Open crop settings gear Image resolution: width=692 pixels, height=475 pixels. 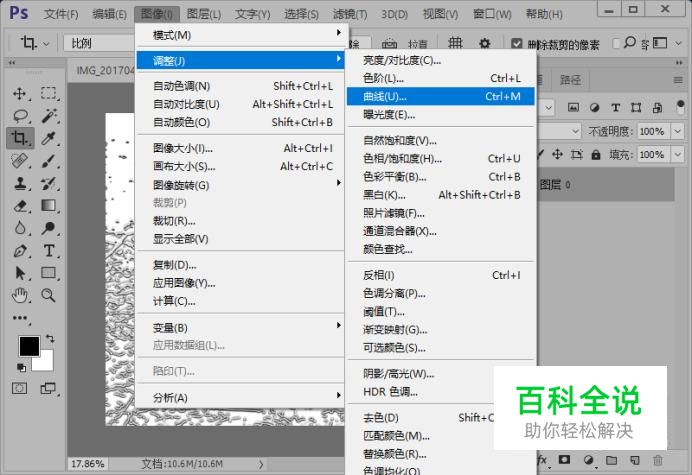click(485, 43)
